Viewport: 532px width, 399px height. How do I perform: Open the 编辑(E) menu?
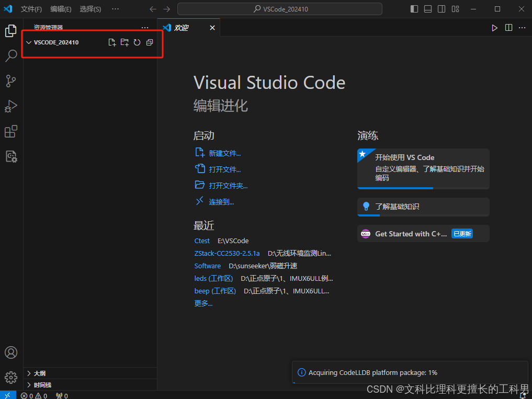[x=61, y=9]
